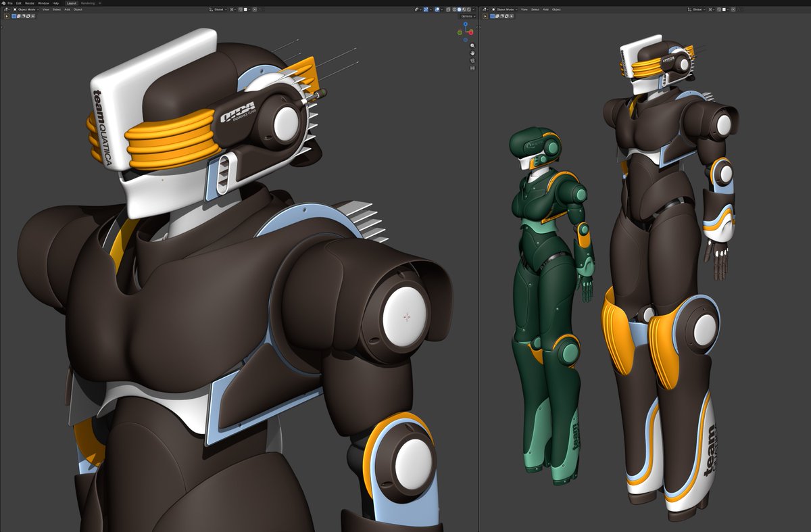
Task: Open the File menu
Action: (x=10, y=3)
